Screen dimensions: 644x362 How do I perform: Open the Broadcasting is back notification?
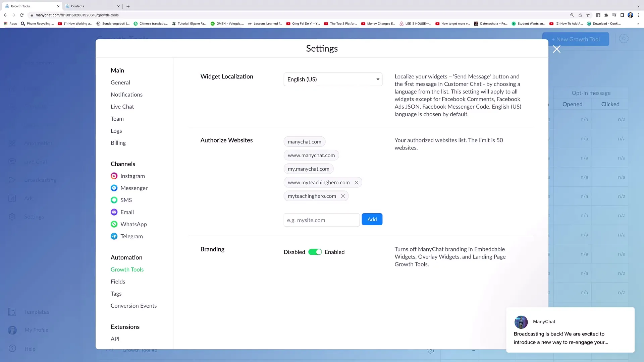pyautogui.click(x=570, y=330)
